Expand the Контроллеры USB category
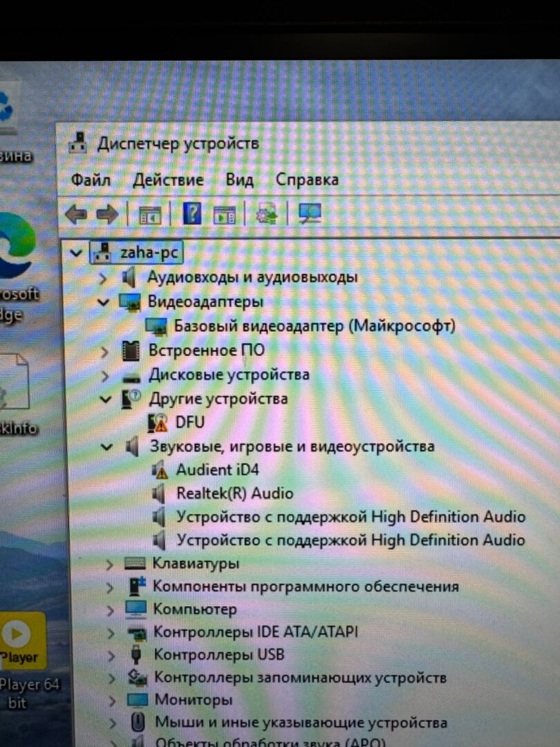The image size is (560, 747). 111,655
